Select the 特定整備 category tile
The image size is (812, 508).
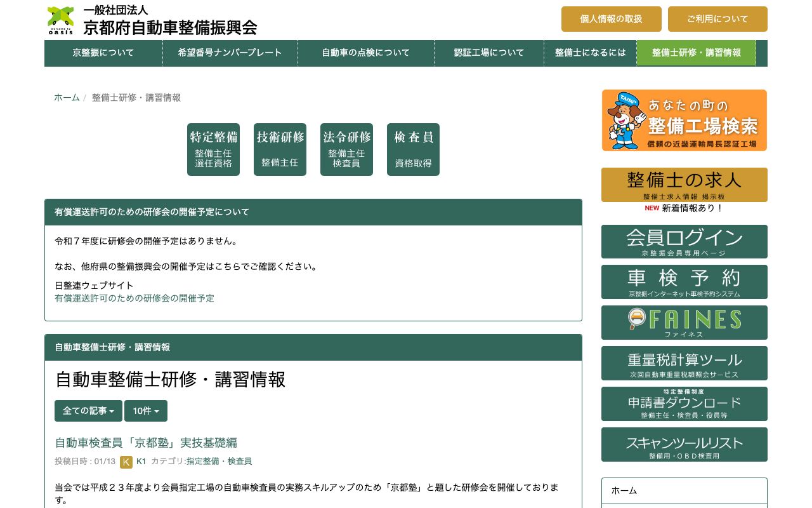[x=213, y=149]
